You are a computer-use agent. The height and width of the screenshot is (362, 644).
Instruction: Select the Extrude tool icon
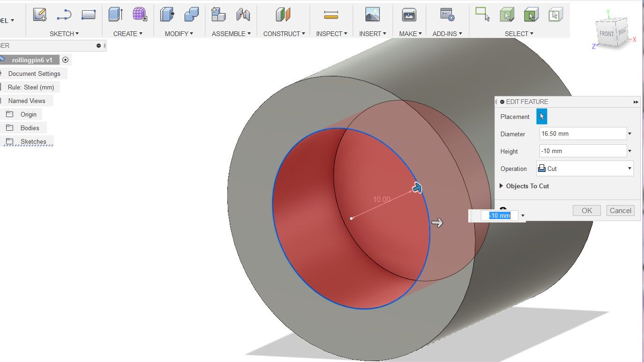(115, 15)
